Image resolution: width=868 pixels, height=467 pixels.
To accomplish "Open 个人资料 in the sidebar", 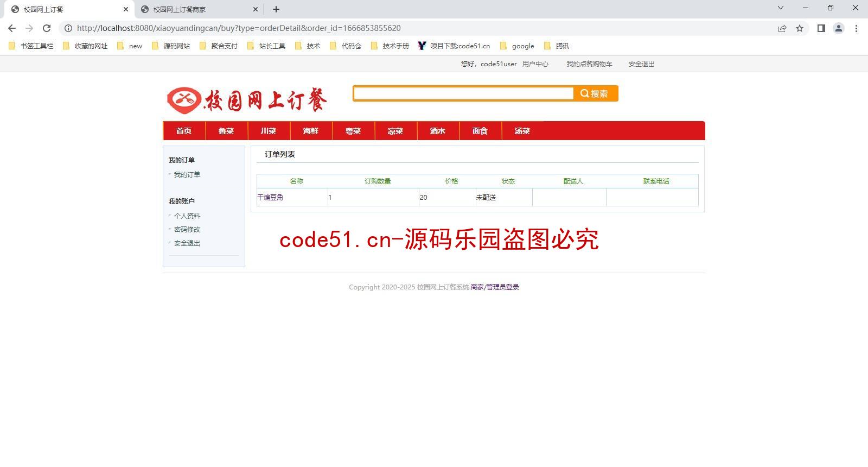I will [187, 216].
